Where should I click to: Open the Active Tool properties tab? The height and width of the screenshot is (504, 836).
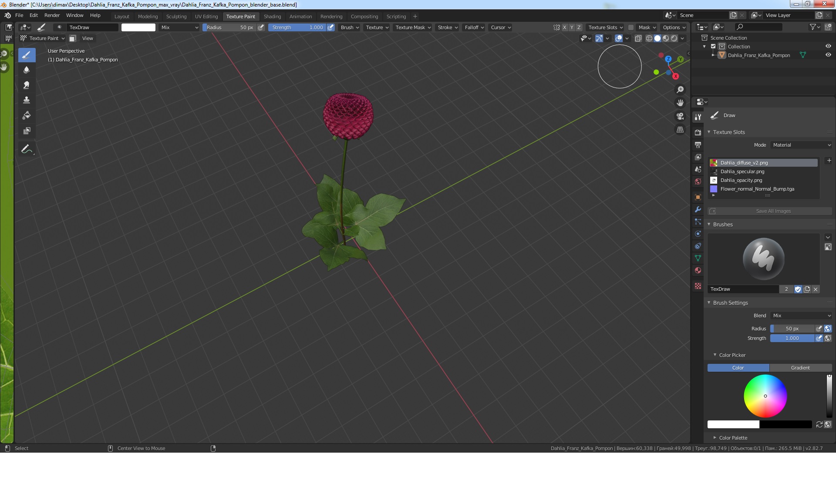coord(698,117)
